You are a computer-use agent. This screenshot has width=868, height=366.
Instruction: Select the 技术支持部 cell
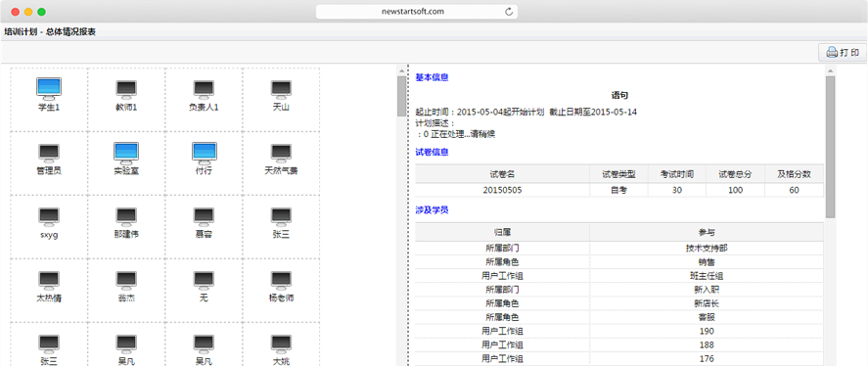tap(707, 248)
